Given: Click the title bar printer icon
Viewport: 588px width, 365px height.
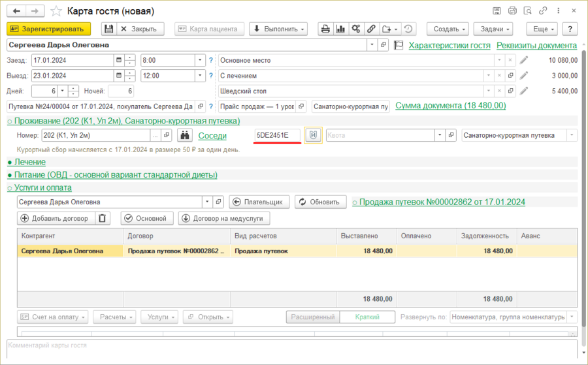Looking at the screenshot, I should (512, 11).
